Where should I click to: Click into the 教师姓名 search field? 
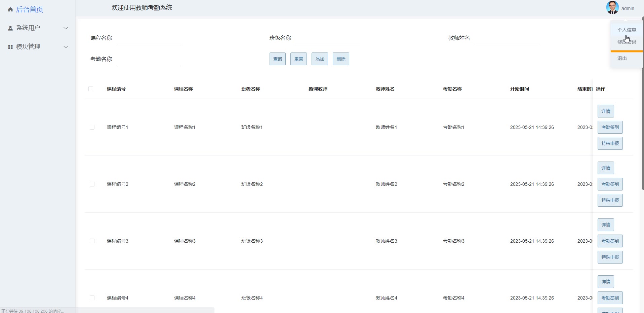coord(507,38)
